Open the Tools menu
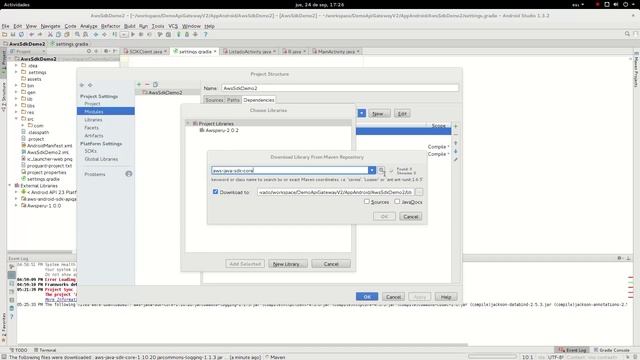The width and height of the screenshot is (640, 360). point(158,26)
